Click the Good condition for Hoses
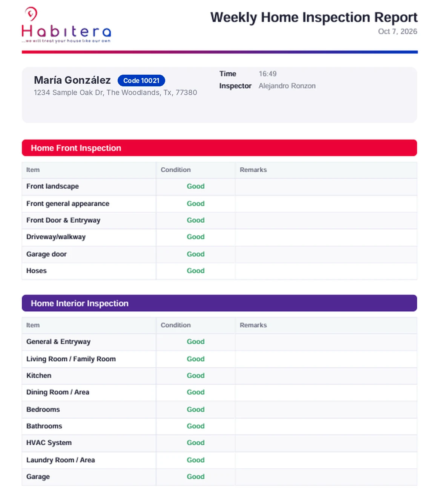Screen dimensions: 448x494 196,271
